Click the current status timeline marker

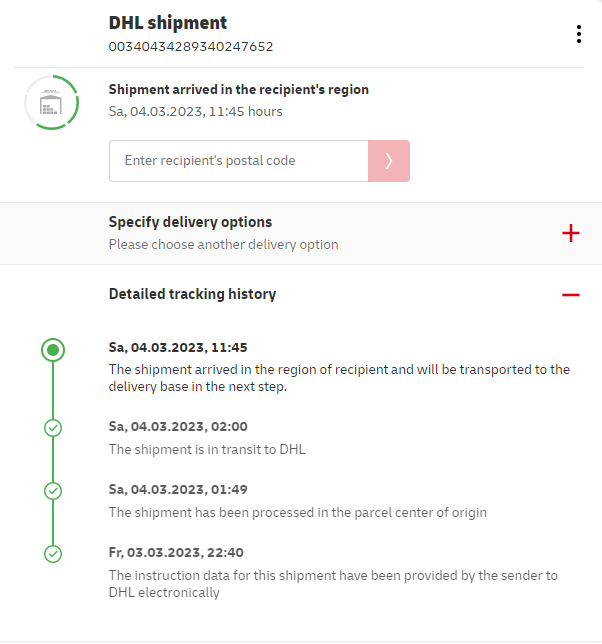click(x=54, y=350)
